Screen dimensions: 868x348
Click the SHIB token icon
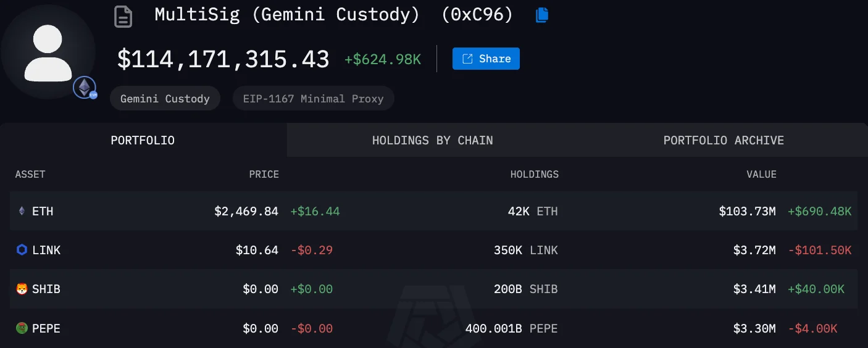[x=22, y=289]
